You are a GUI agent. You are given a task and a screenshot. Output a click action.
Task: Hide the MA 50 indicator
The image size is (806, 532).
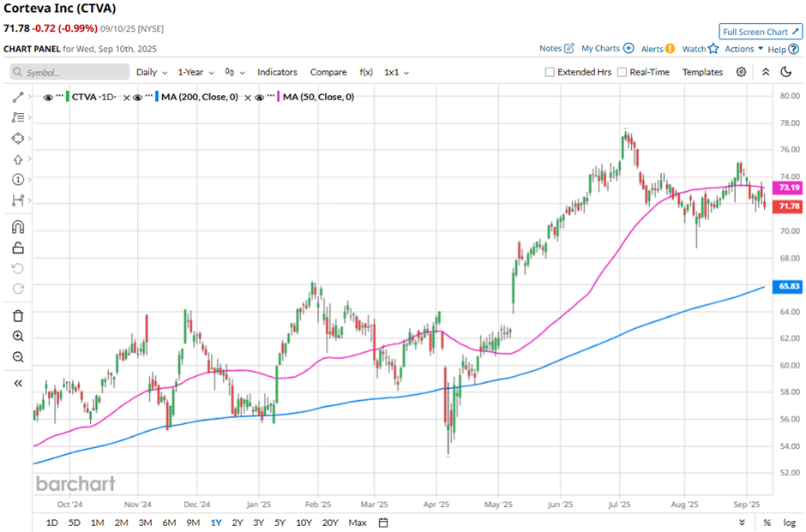tap(259, 98)
